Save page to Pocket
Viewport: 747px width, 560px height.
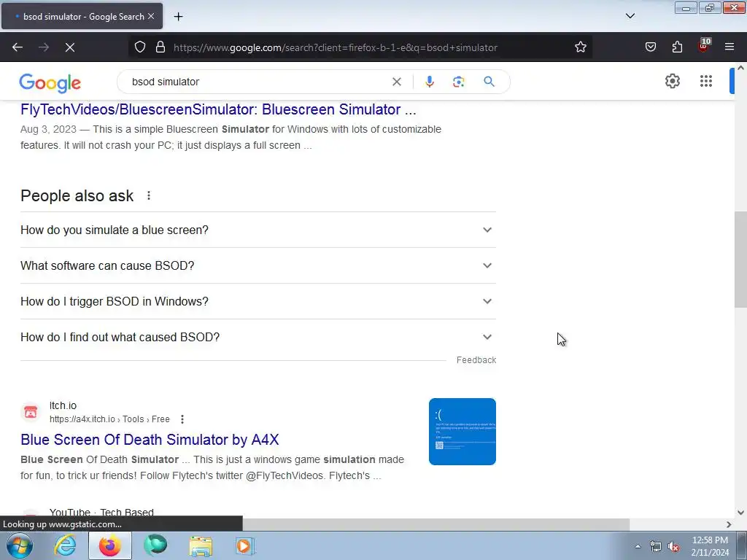point(650,47)
